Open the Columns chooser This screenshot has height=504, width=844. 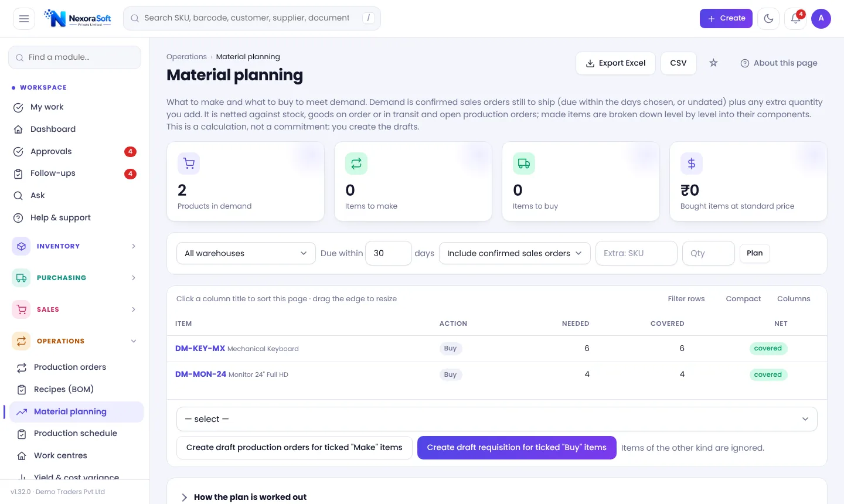794,299
